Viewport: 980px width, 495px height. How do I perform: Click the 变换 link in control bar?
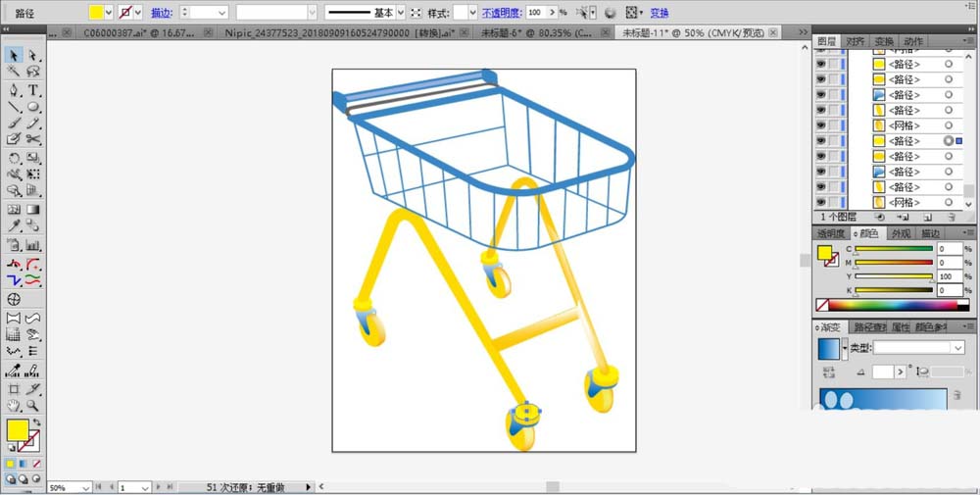click(660, 13)
